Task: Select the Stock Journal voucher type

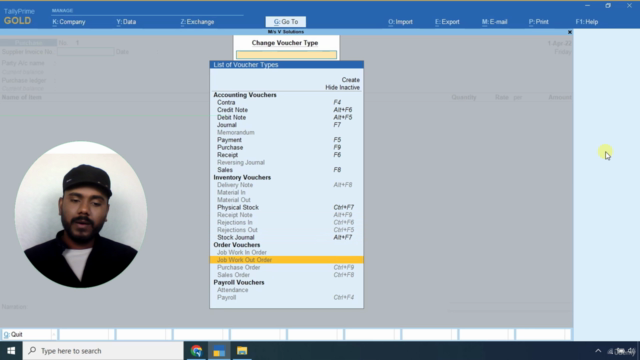Action: [286, 237]
